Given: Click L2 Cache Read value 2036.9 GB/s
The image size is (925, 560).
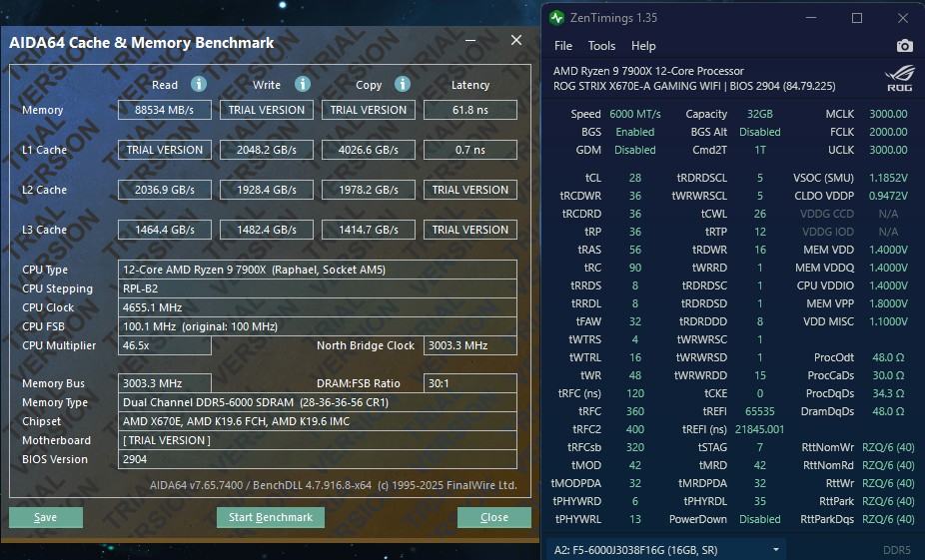Looking at the screenshot, I should [165, 190].
